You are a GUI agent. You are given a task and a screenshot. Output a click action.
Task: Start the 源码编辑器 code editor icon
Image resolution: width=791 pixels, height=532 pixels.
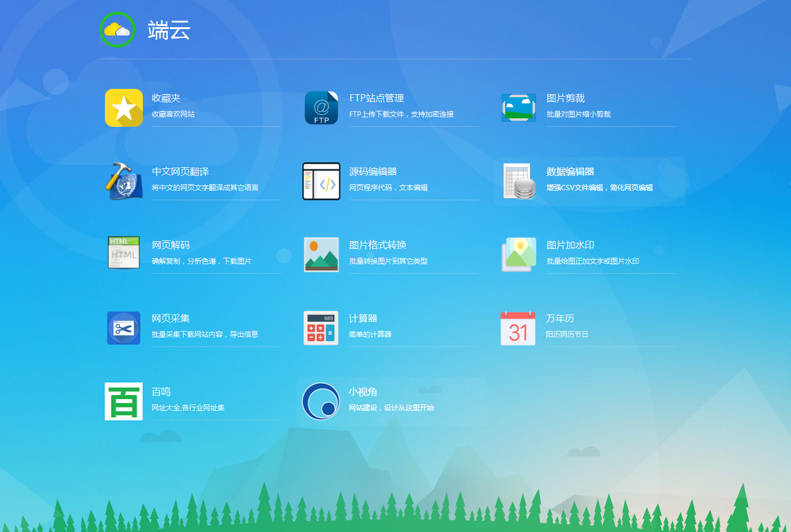click(321, 181)
